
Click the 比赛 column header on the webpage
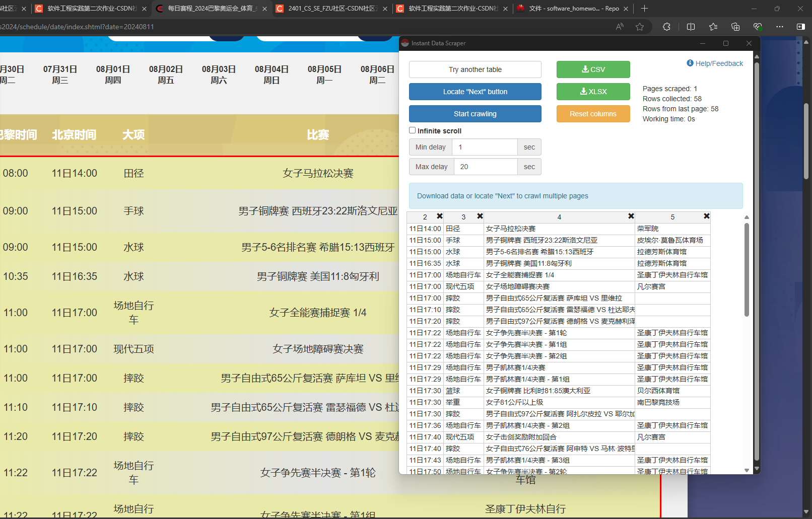coord(318,134)
